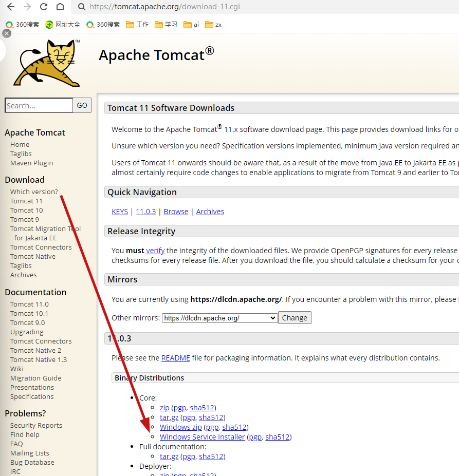Open Tomcat 9.0 documentation link
This screenshot has height=476, width=459.
pos(27,322)
